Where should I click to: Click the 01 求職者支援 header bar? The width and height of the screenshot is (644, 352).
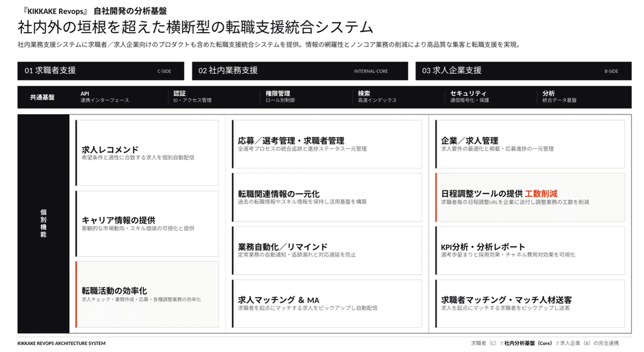point(101,71)
